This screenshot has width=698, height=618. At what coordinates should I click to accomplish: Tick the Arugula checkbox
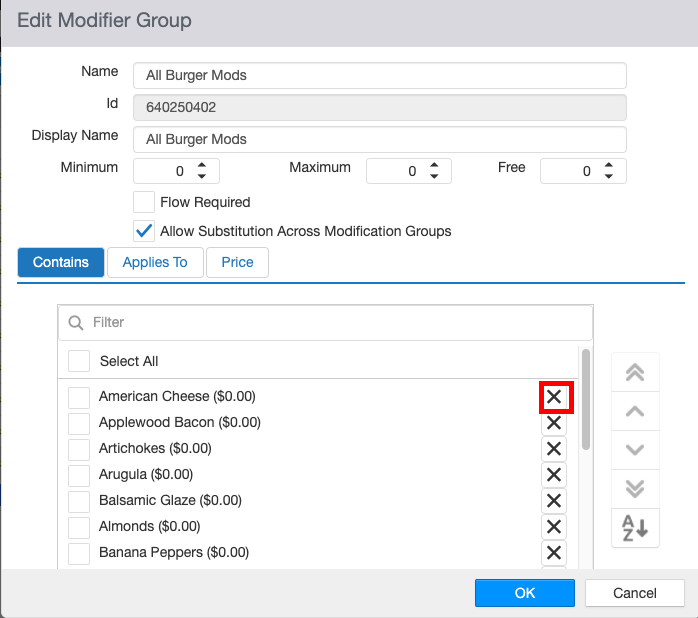[79, 475]
